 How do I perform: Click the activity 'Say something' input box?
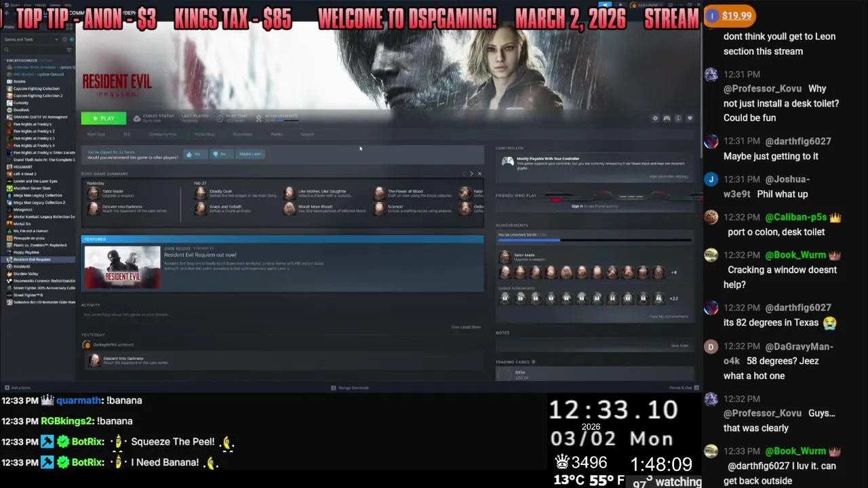click(x=282, y=314)
